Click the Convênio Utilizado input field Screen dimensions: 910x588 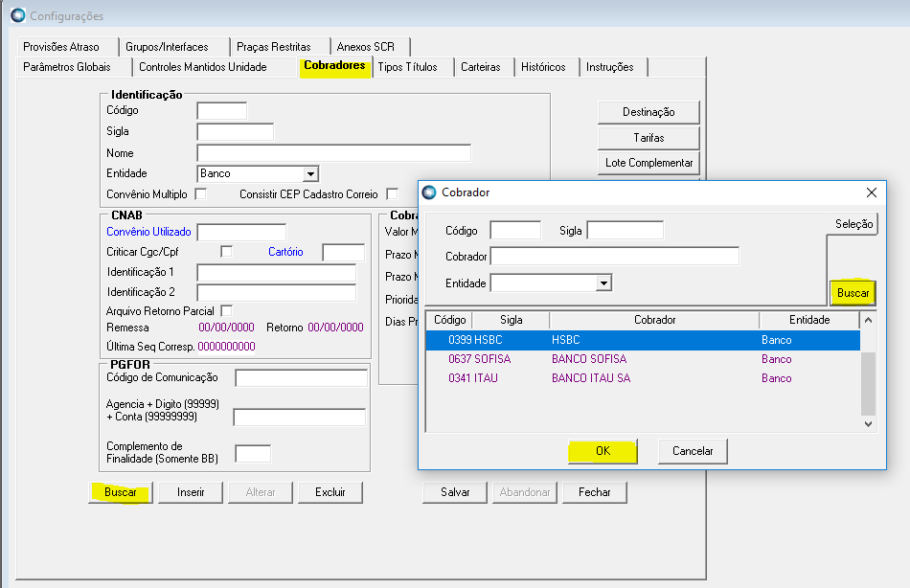(242, 232)
